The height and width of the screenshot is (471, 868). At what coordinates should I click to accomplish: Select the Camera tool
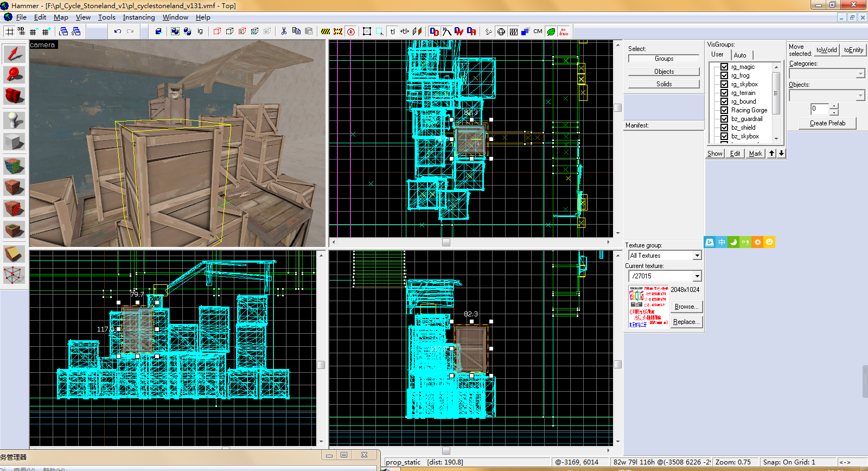(14, 96)
